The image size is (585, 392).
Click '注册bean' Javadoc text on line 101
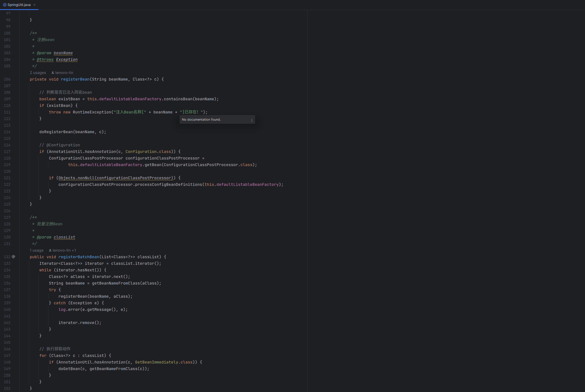45,40
